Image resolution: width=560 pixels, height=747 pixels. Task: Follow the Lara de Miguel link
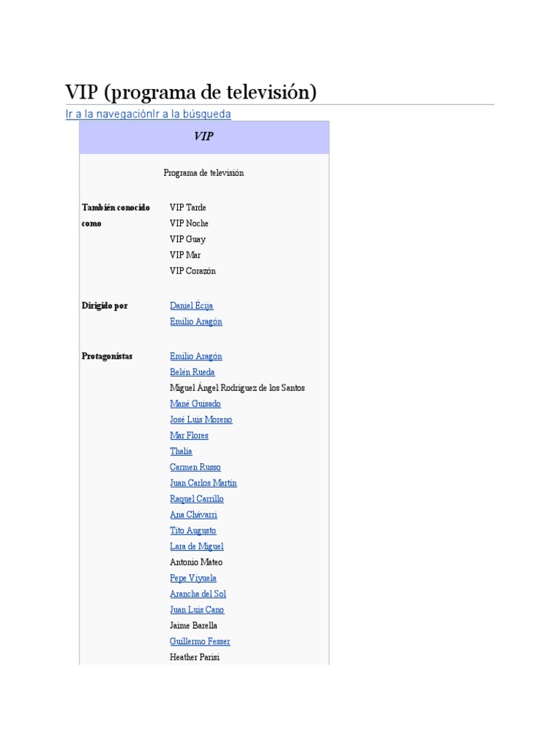pyautogui.click(x=197, y=546)
